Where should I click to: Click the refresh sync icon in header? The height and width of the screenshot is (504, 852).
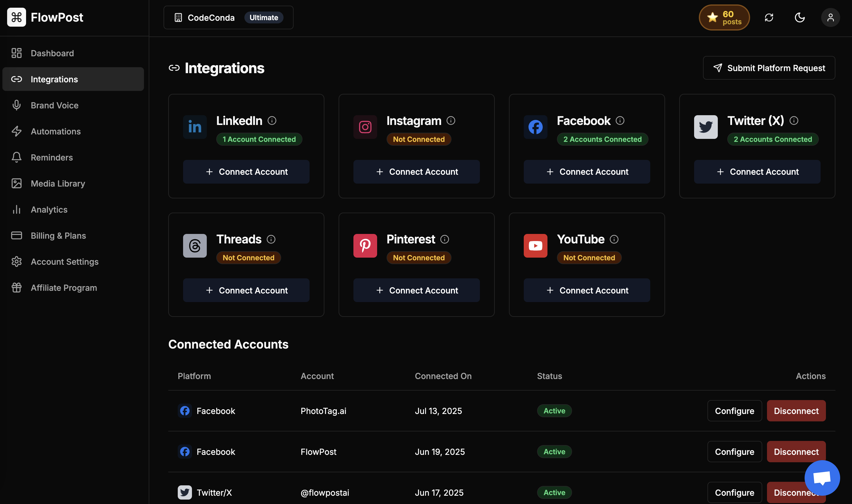[769, 18]
